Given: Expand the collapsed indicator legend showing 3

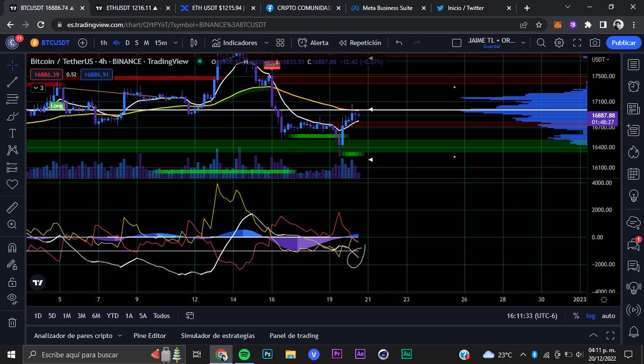Looking at the screenshot, I should (x=39, y=88).
